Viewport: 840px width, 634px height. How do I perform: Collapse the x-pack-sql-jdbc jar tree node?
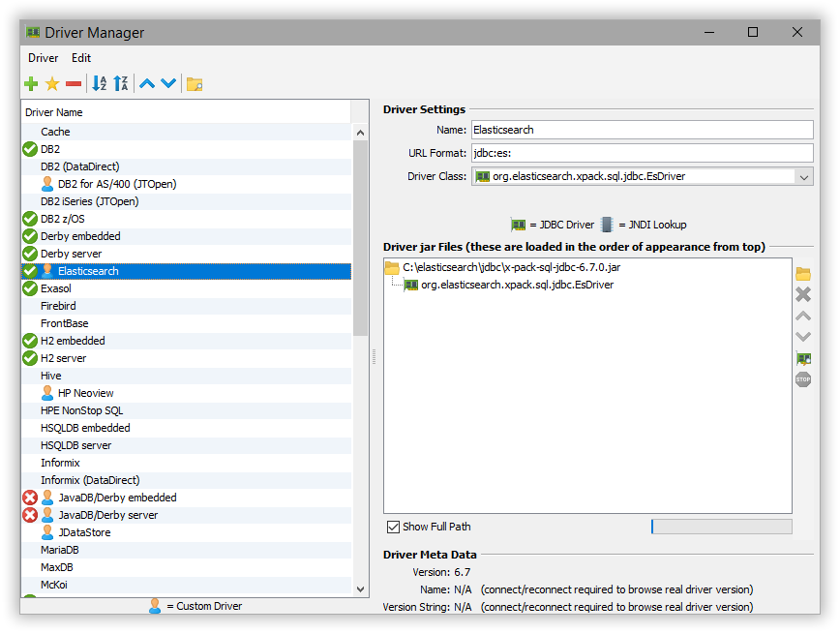point(393,268)
